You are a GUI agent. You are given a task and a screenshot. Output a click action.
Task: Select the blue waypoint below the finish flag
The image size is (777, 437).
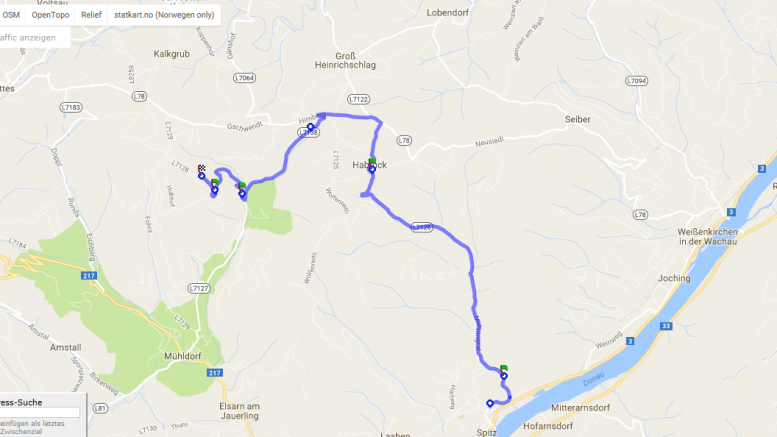tap(201, 176)
